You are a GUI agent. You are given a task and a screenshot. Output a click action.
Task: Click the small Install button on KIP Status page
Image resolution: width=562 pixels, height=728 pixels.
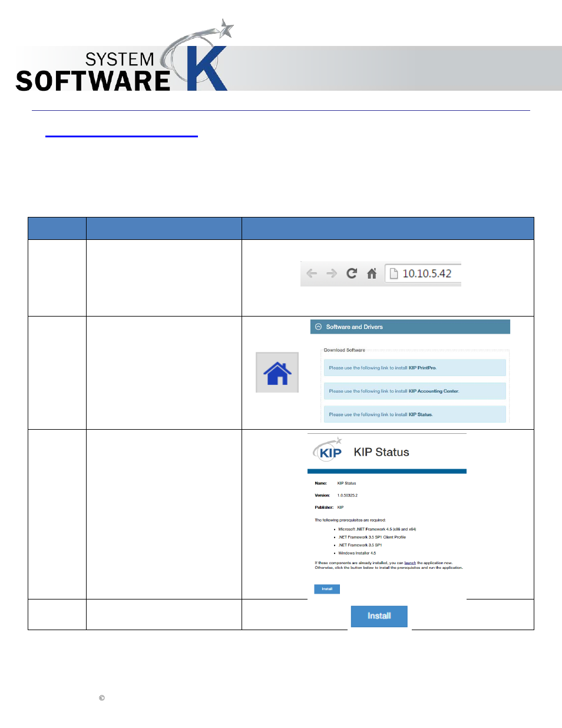click(327, 589)
